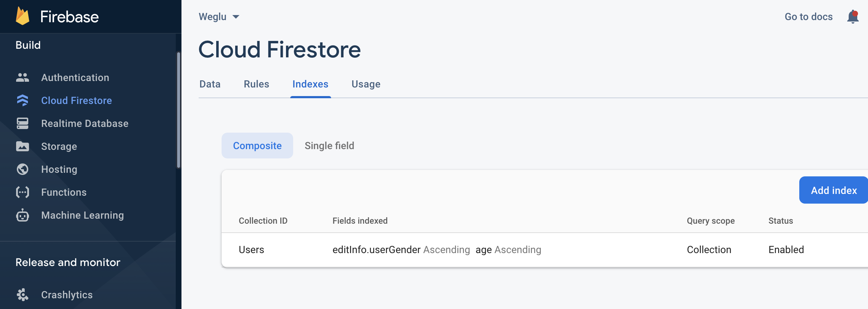
Task: Click the Build section header
Action: 28,45
